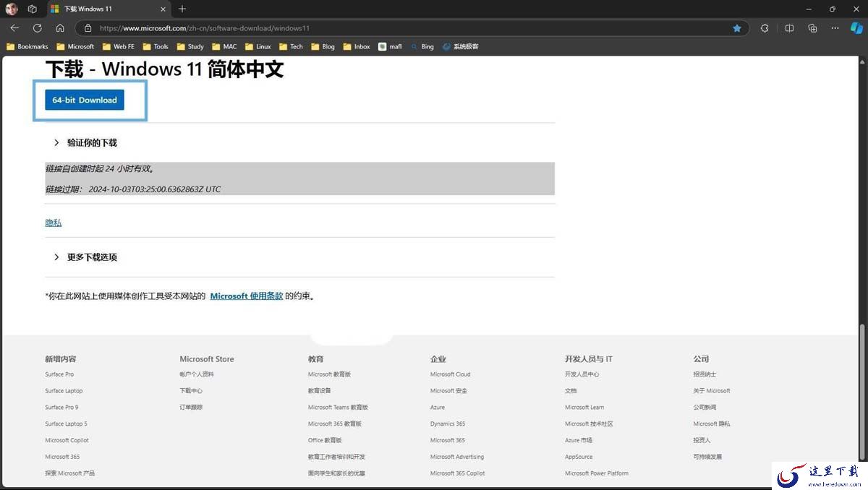868x490 pixels.
Task: Open Microsoft Cloud footer link
Action: pos(450,374)
